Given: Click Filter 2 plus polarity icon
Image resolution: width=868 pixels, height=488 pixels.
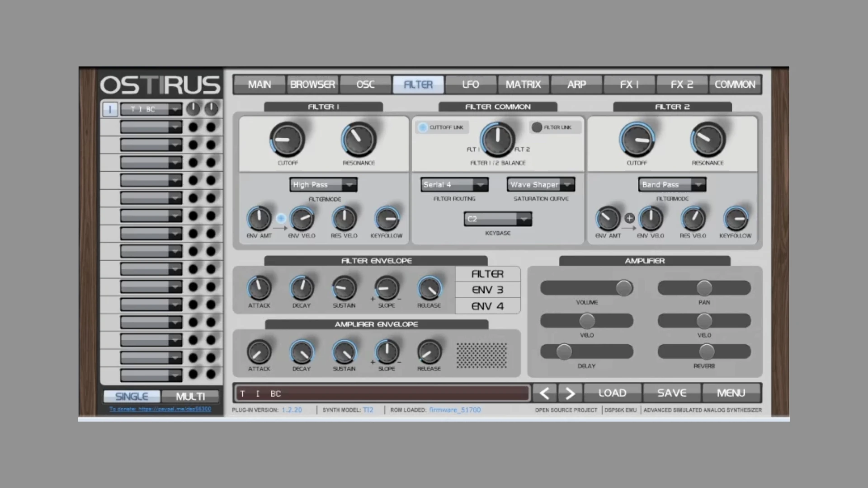Looking at the screenshot, I should pos(629,219).
